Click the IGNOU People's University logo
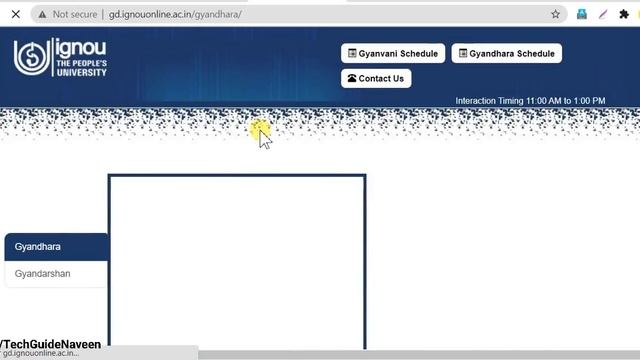The height and width of the screenshot is (360, 640). (60, 57)
